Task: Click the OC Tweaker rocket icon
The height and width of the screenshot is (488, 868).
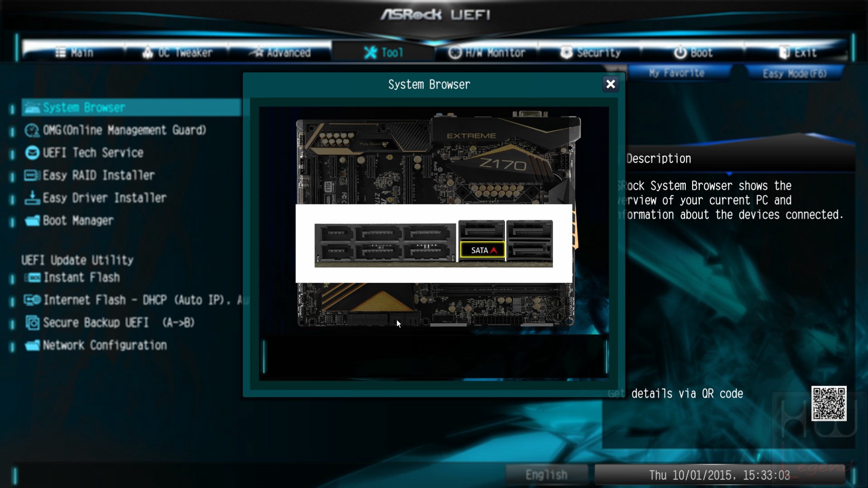Action: [147, 53]
